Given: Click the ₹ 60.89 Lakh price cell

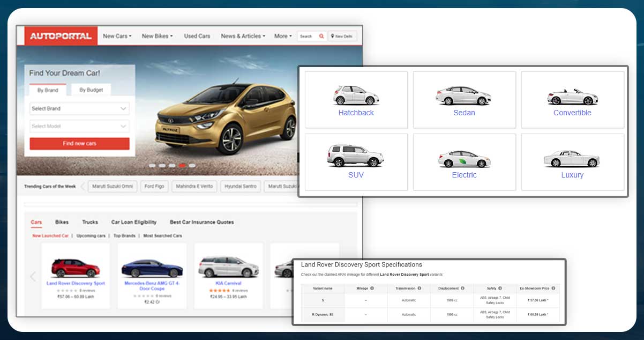Looking at the screenshot, I should (538, 314).
